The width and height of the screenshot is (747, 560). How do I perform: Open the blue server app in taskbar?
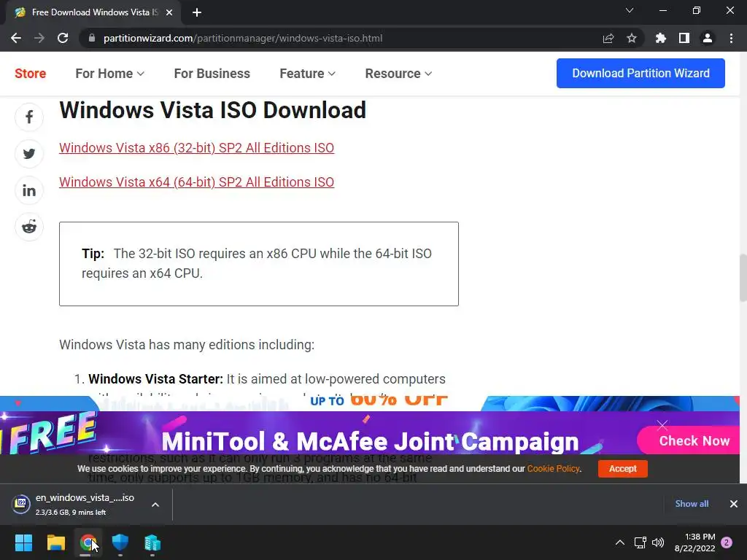tap(152, 542)
